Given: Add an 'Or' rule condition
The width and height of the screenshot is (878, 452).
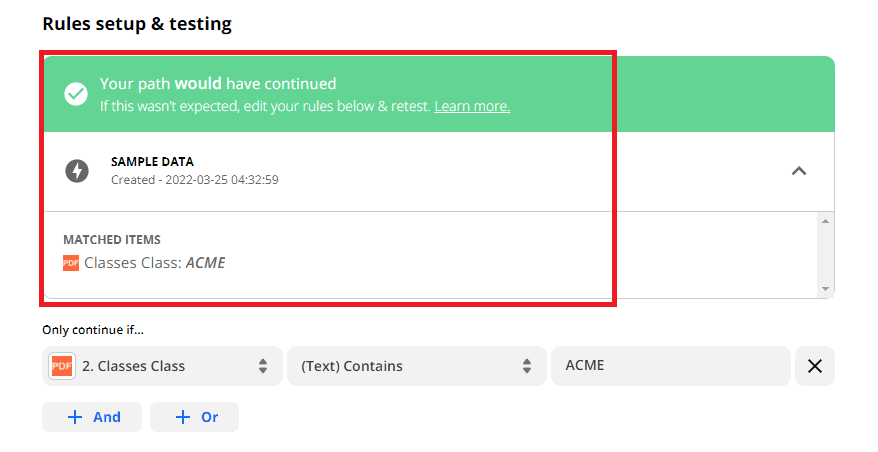Looking at the screenshot, I should click(195, 417).
